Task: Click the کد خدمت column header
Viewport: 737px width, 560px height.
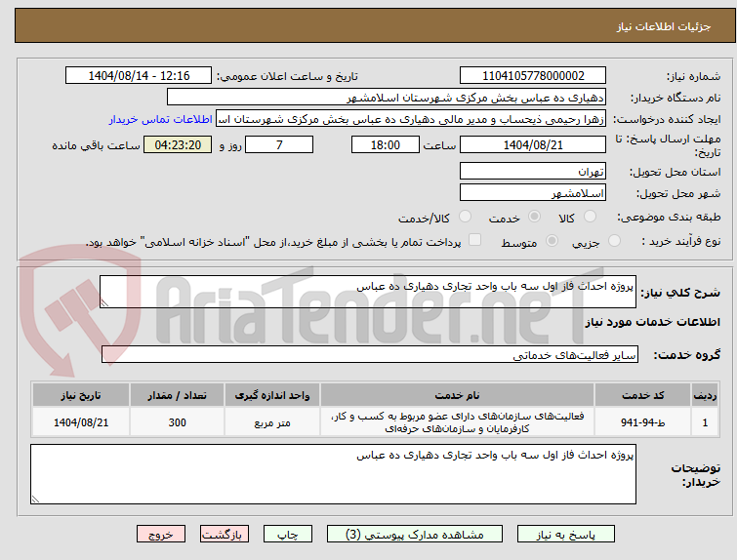Action: (642, 395)
